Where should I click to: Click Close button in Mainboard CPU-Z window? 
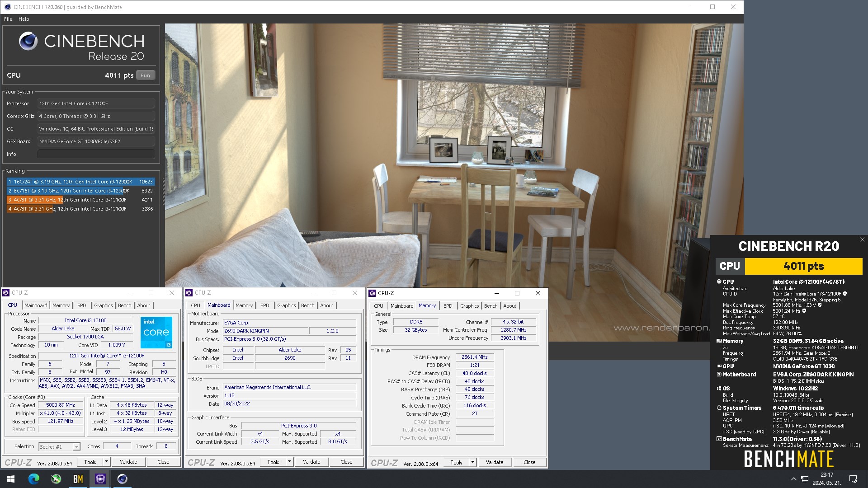(x=347, y=462)
